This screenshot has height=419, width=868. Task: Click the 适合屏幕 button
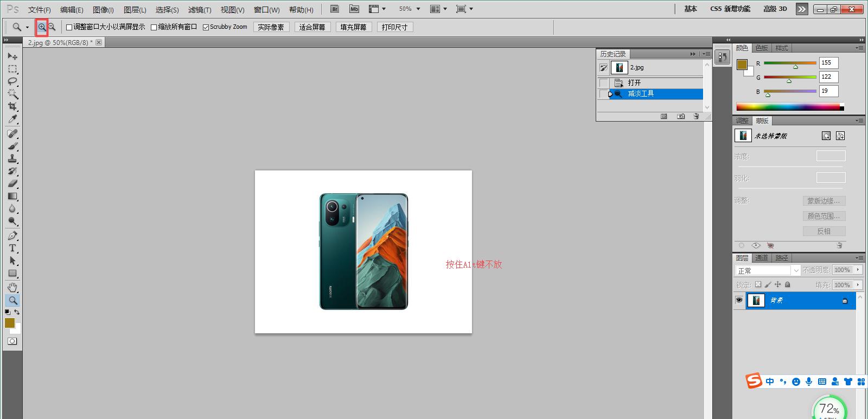312,27
